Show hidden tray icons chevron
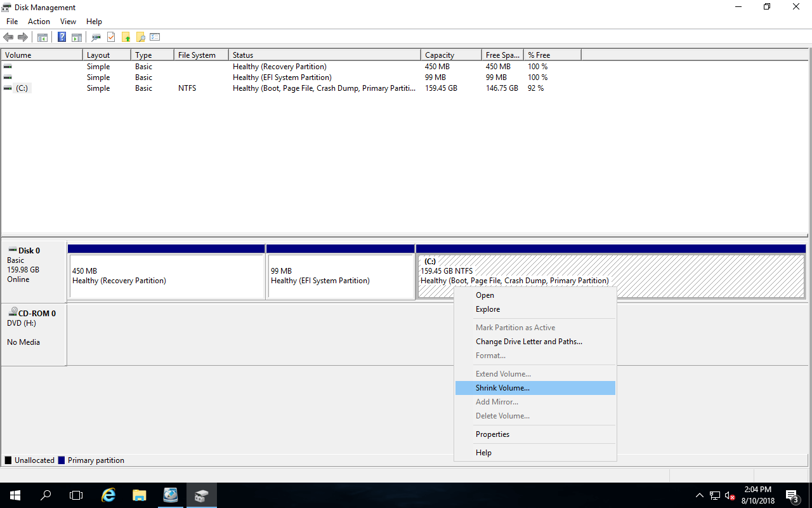812x508 pixels. click(700, 495)
